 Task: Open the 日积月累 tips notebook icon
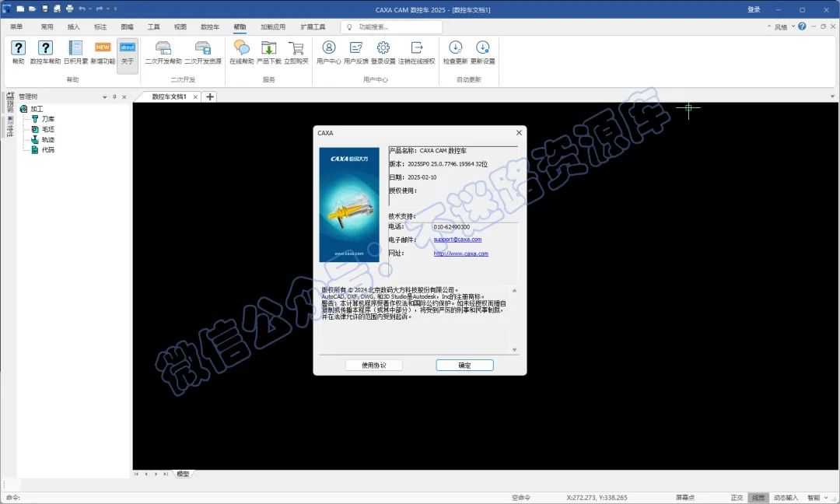[75, 48]
